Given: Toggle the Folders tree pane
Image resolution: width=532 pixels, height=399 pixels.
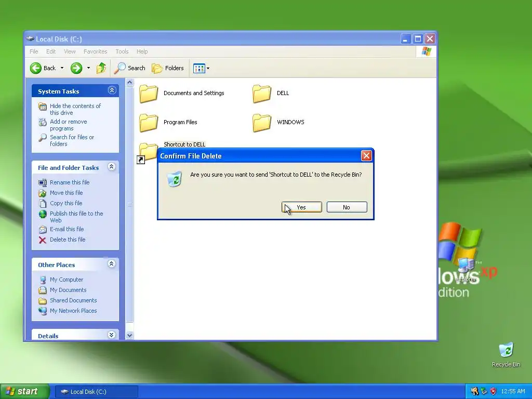Looking at the screenshot, I should tap(168, 68).
